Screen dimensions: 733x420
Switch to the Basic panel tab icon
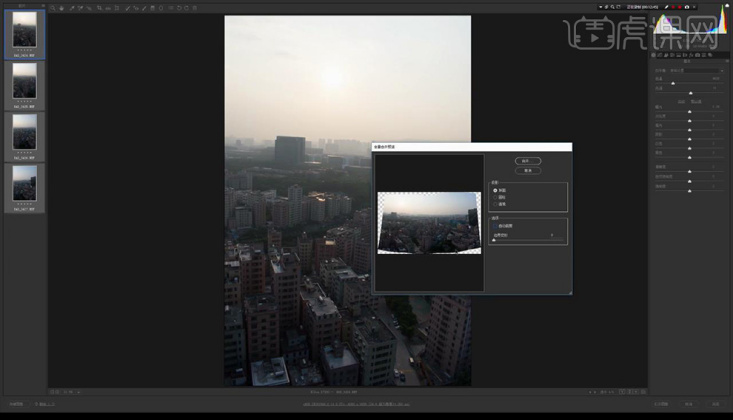[x=653, y=55]
